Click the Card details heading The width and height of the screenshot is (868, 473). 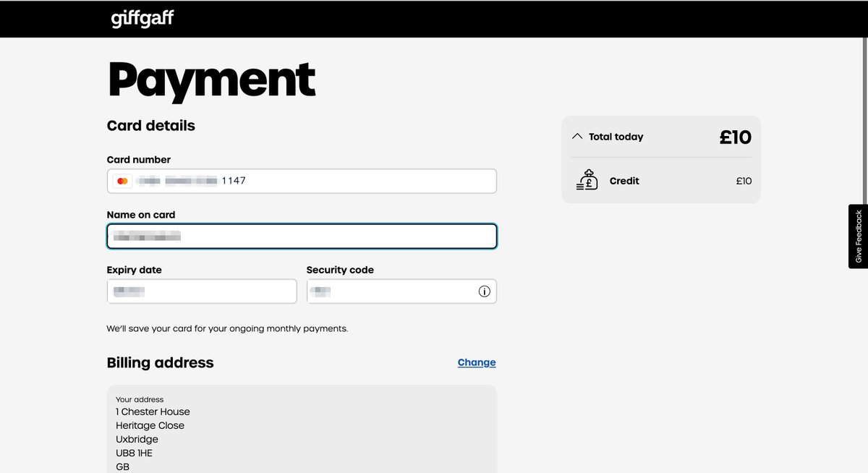[150, 126]
